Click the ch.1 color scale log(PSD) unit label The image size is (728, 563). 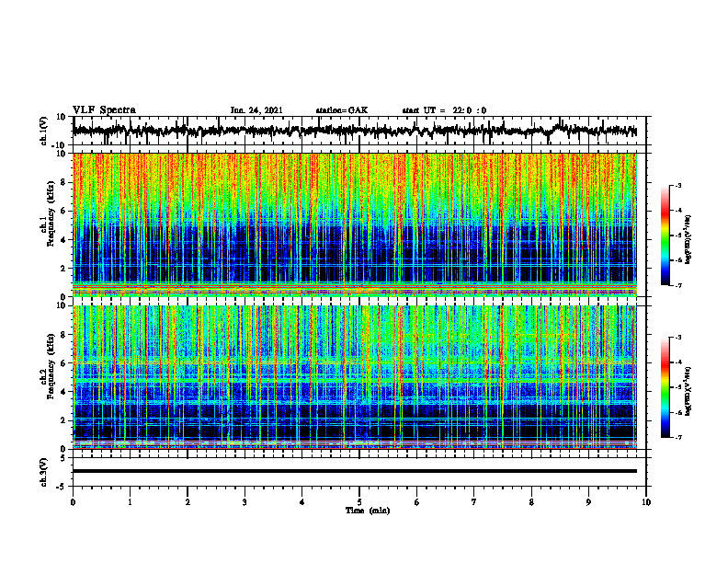[688, 239]
